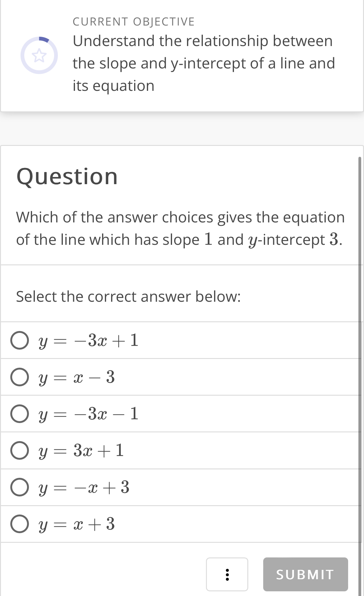
Task: Click the star objective progress icon
Action: click(40, 55)
